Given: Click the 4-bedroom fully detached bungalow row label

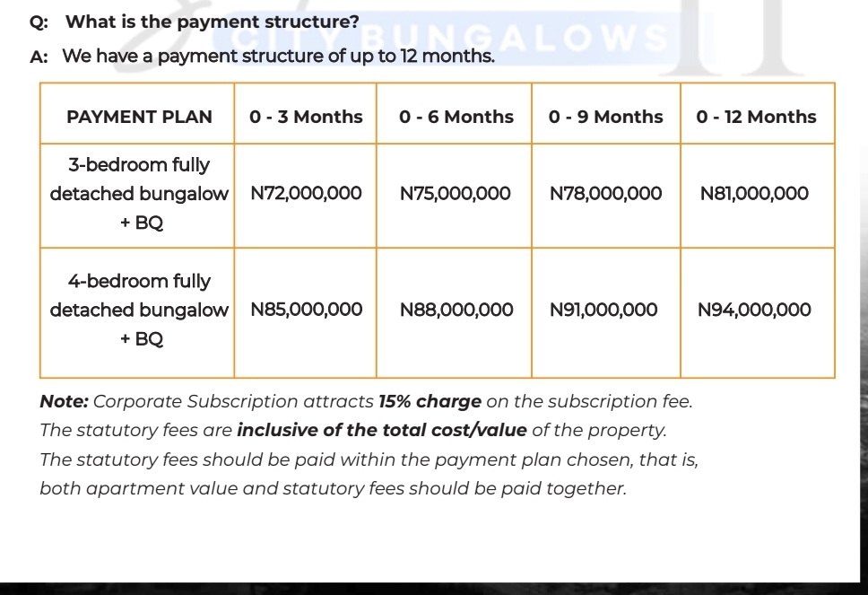Looking at the screenshot, I should point(137,311).
